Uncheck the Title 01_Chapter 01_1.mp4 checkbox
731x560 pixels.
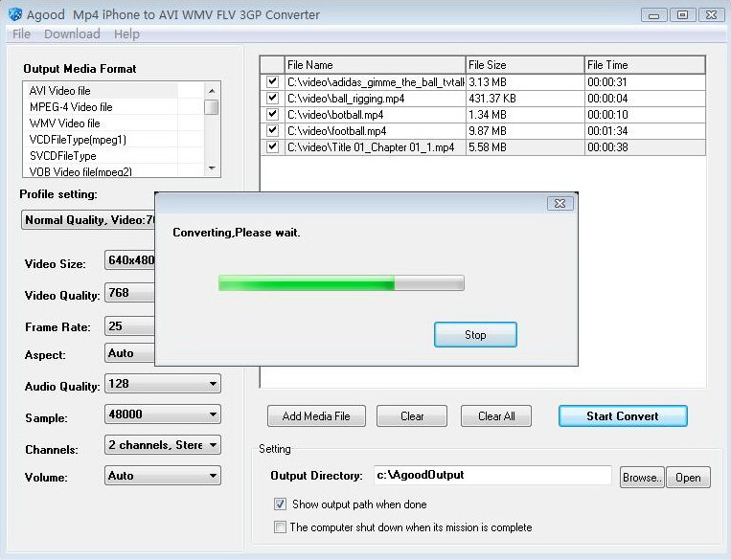click(x=272, y=146)
